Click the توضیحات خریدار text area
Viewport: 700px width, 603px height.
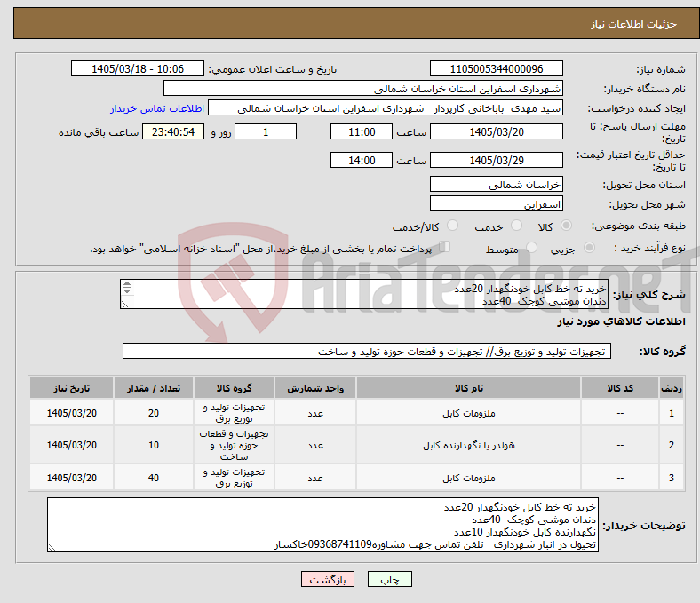[322, 526]
